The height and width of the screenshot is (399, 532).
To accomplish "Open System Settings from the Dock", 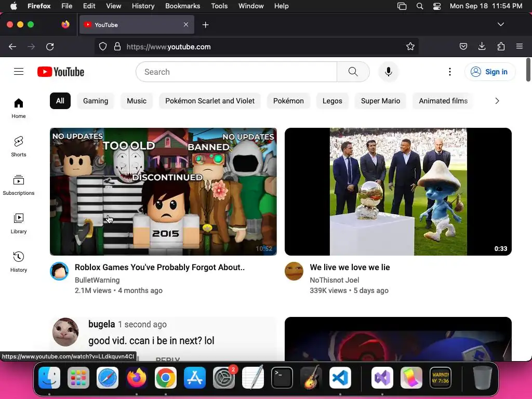I will (223, 378).
